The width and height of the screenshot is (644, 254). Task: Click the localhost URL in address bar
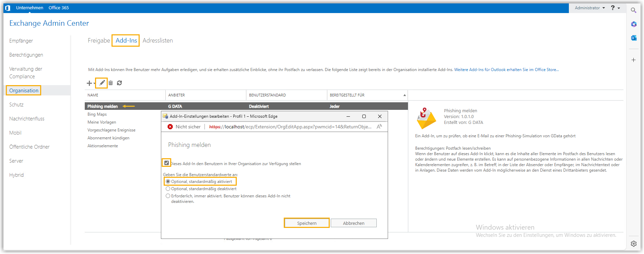point(290,127)
